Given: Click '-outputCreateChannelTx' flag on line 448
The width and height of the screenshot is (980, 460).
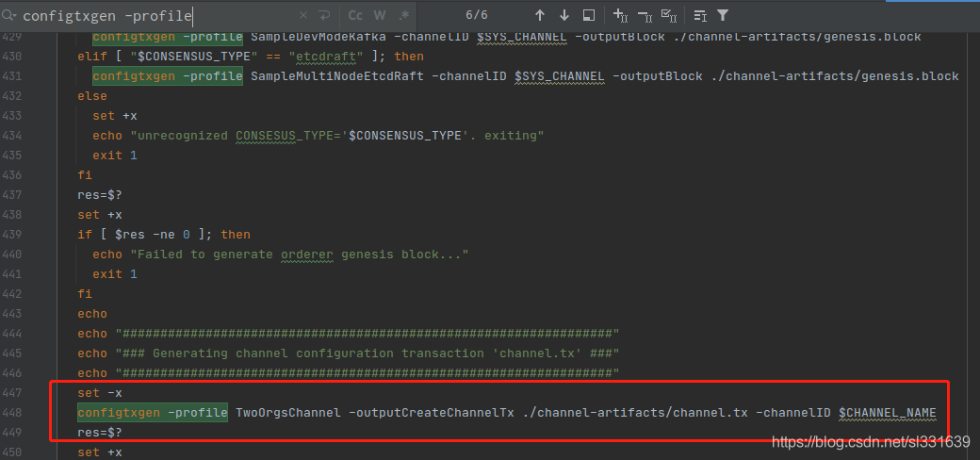Looking at the screenshot, I should pos(432,413).
